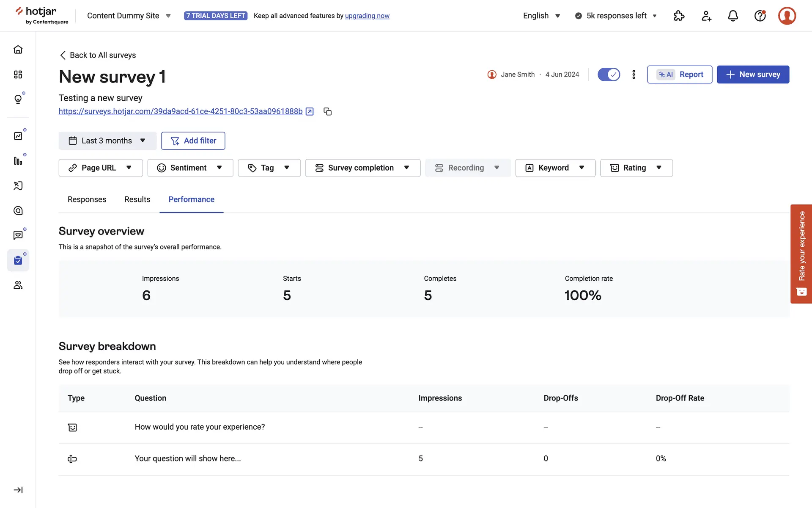Click the help question mark icon
The height and width of the screenshot is (508, 812).
tap(760, 16)
